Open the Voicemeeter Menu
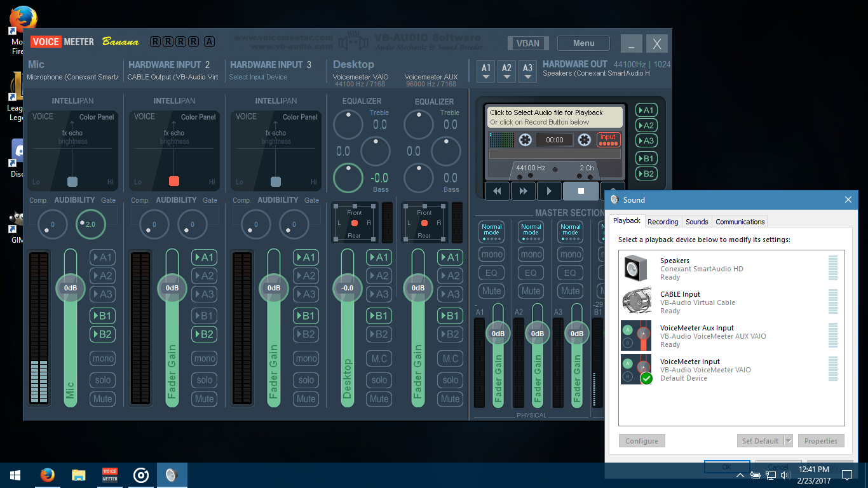This screenshot has width=868, height=488. [x=583, y=43]
